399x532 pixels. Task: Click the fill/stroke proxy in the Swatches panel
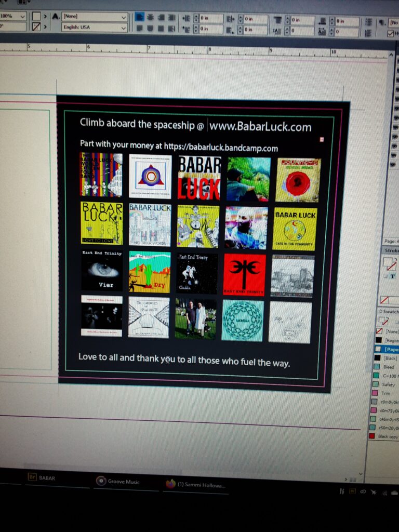(x=384, y=321)
